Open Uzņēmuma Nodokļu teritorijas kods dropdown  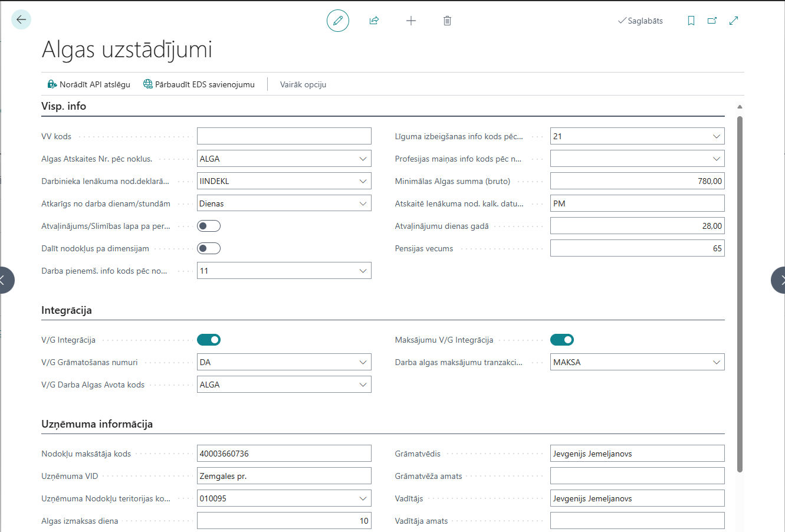pyautogui.click(x=363, y=498)
